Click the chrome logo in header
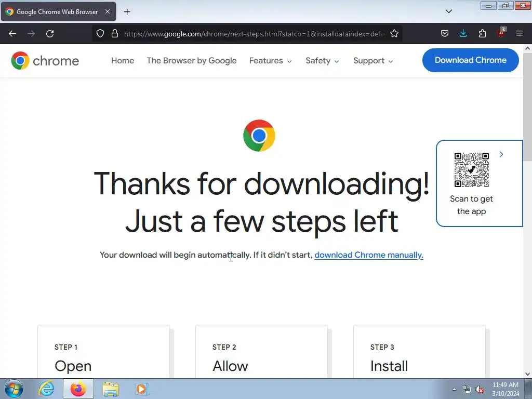 pos(45,61)
